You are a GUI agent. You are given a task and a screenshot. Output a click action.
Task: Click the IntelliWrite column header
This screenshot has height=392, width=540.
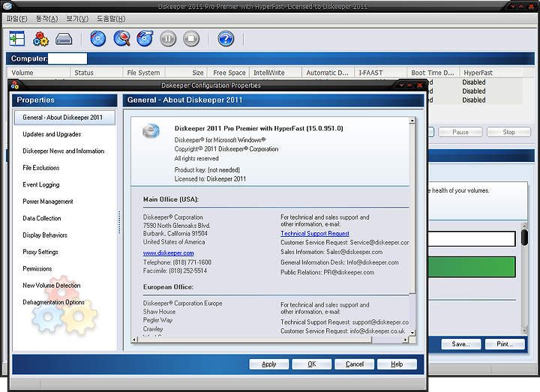click(276, 73)
